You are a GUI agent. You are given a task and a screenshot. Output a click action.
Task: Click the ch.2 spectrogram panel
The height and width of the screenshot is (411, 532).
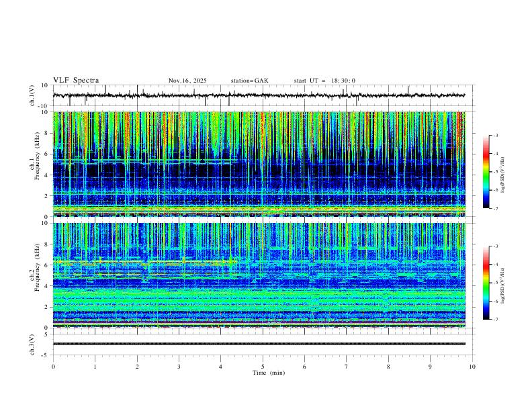(x=259, y=275)
